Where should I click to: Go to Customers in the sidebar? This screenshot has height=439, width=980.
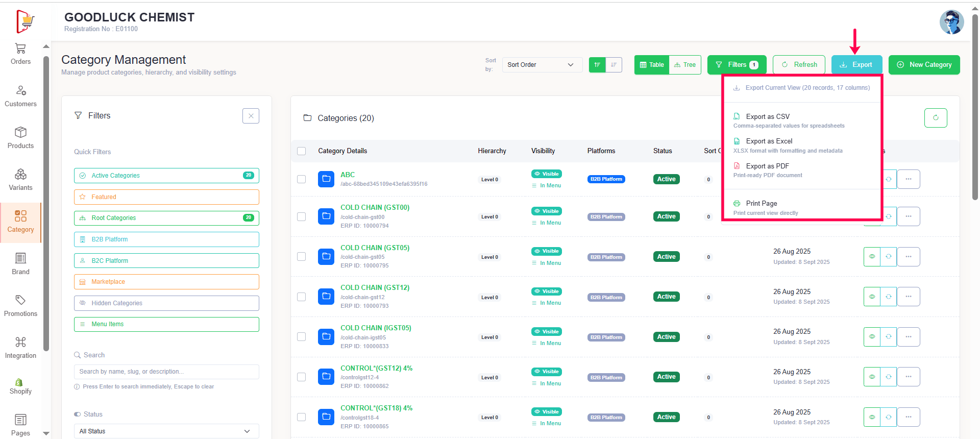click(20, 96)
